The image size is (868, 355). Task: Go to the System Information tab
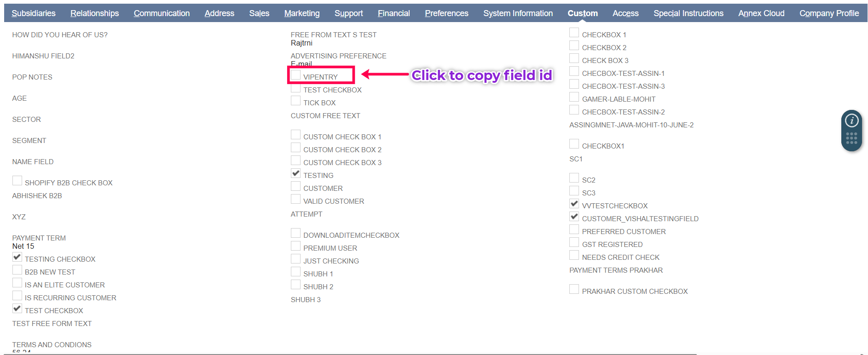(518, 13)
